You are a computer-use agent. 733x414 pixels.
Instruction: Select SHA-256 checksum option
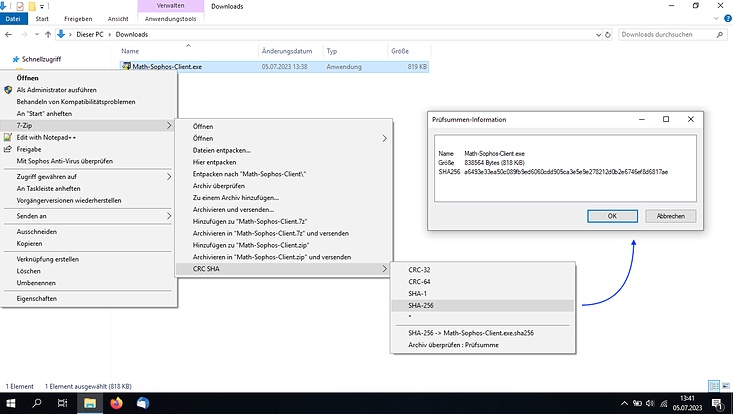coord(482,305)
